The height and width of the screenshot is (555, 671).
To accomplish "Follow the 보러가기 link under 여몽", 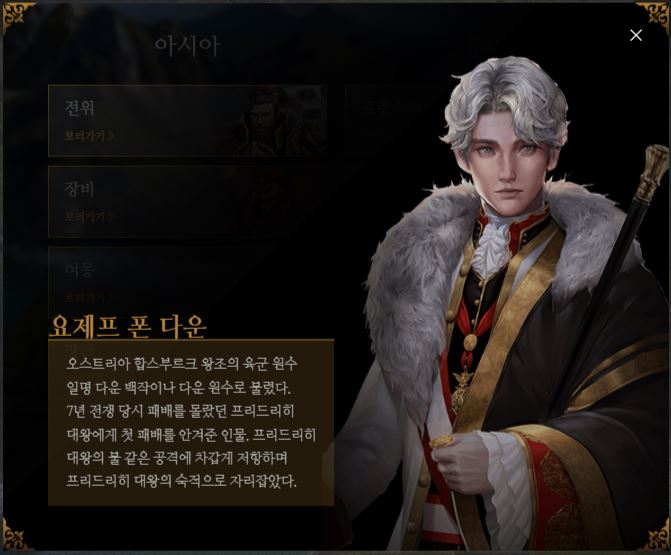I will 89,297.
